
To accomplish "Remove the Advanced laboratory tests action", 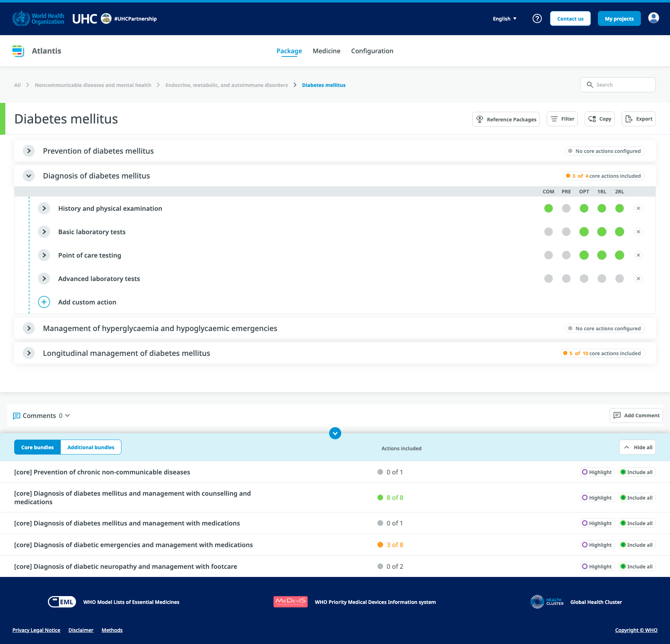I will pyautogui.click(x=638, y=279).
